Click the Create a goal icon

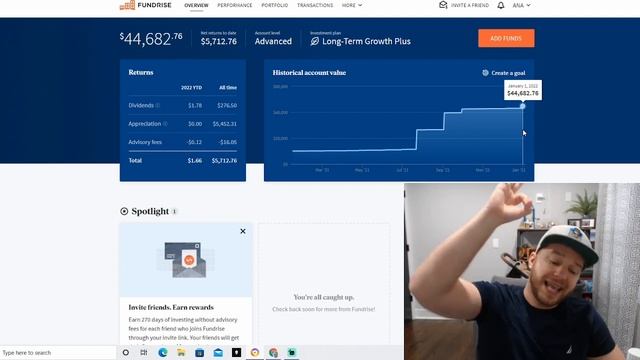click(485, 73)
